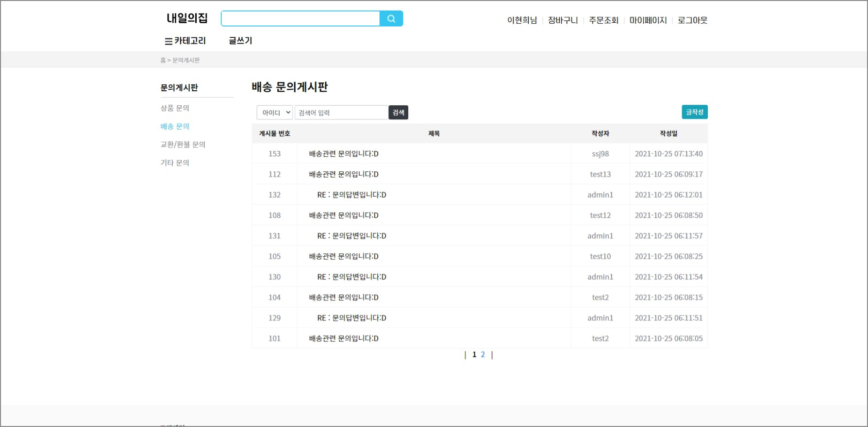Click the dark 검색 button
This screenshot has width=868, height=427.
coord(399,113)
